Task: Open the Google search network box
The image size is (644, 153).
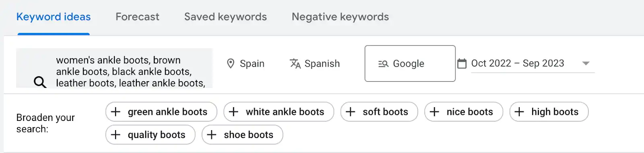Action: coord(410,63)
